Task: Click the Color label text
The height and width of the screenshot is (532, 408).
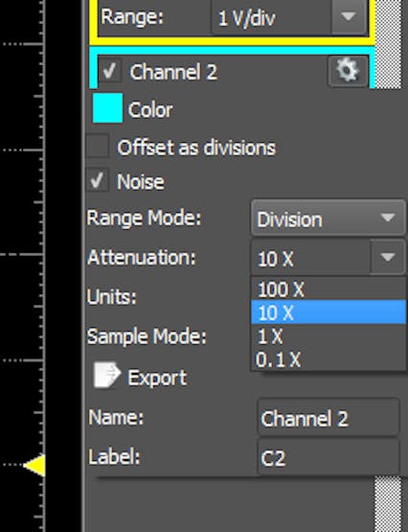Action: tap(150, 109)
